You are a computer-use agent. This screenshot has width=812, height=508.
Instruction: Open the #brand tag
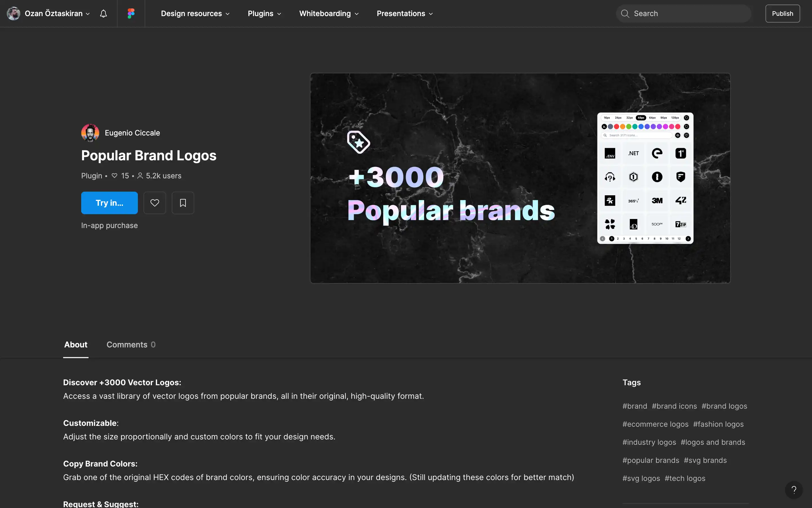click(634, 406)
